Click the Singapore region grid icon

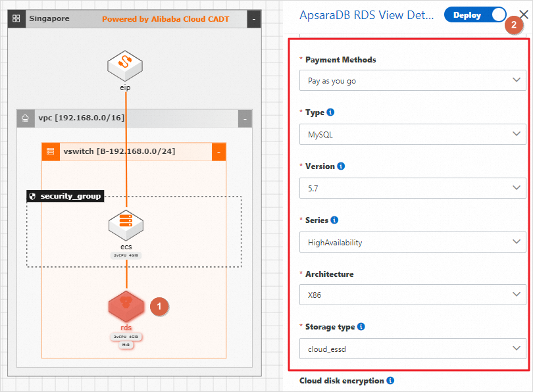coord(16,18)
